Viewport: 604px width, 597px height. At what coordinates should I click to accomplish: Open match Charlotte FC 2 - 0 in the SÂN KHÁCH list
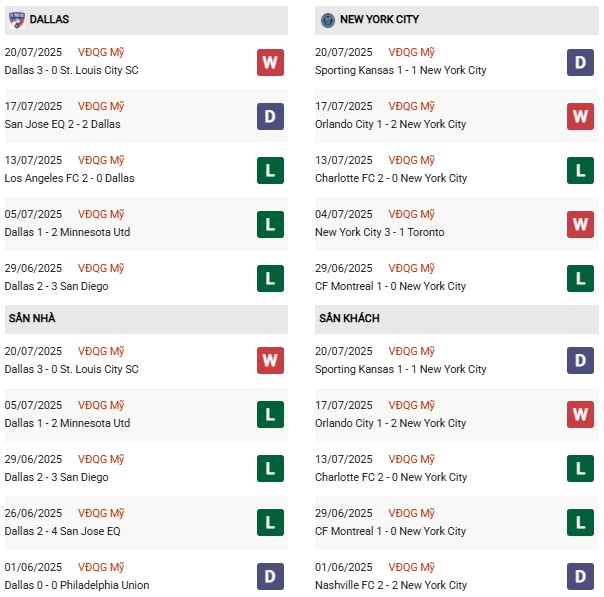click(390, 477)
